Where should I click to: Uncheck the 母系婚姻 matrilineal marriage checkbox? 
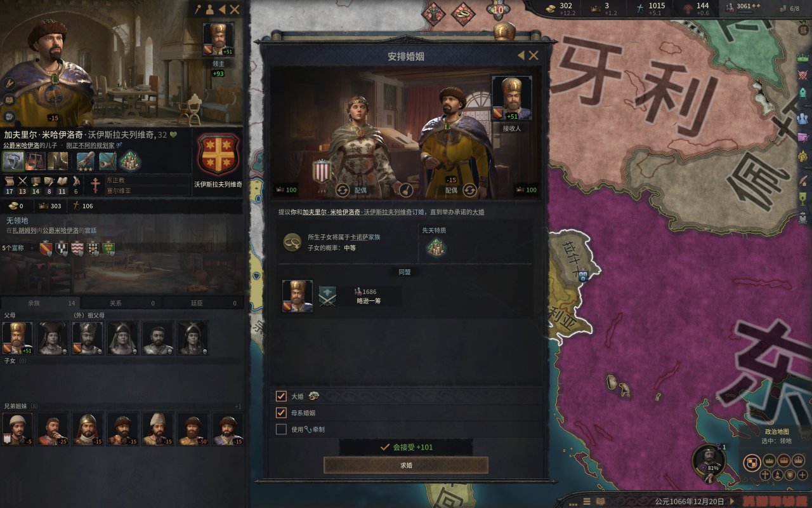[281, 413]
